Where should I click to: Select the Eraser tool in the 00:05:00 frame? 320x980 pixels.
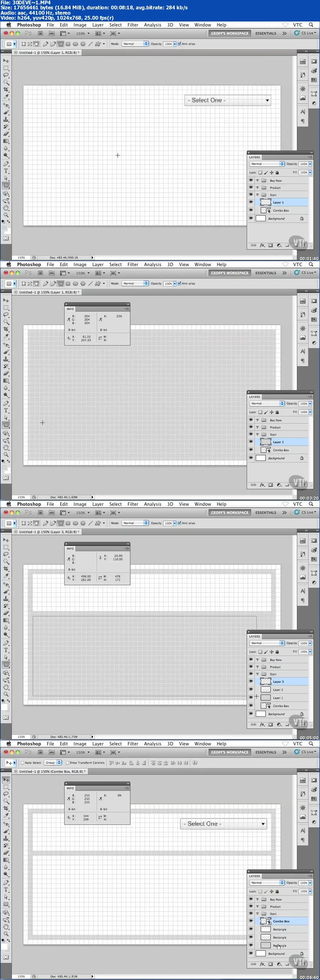pyautogui.click(x=6, y=613)
